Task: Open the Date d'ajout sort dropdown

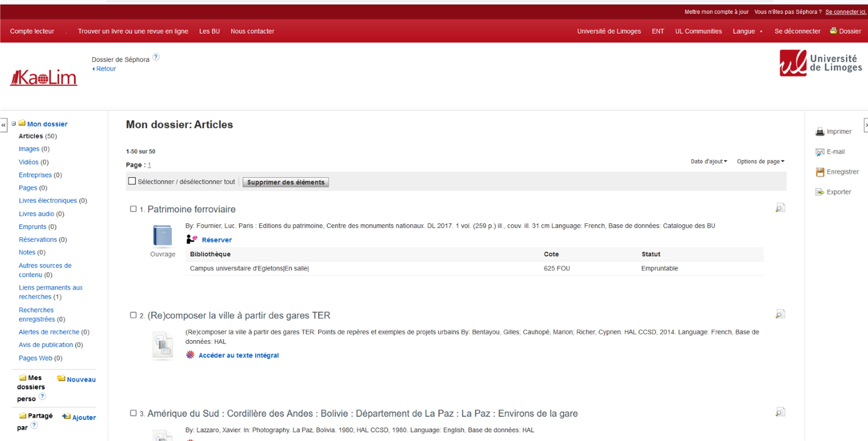Action: point(709,161)
